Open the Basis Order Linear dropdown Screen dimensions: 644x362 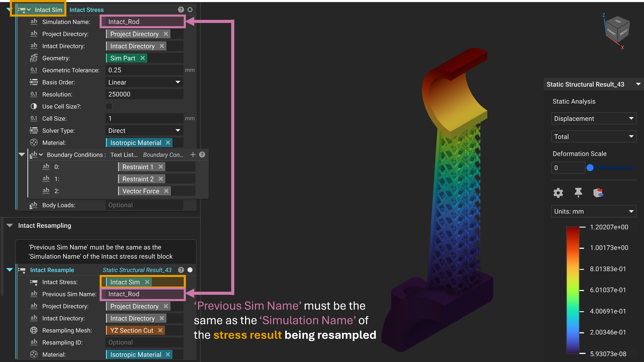coord(144,82)
